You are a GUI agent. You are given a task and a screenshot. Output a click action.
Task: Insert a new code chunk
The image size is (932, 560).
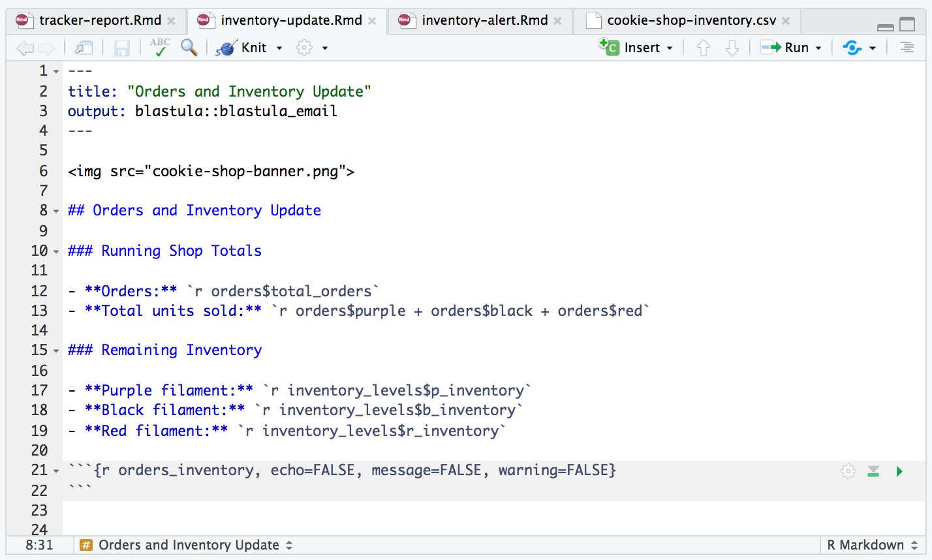pyautogui.click(x=630, y=48)
